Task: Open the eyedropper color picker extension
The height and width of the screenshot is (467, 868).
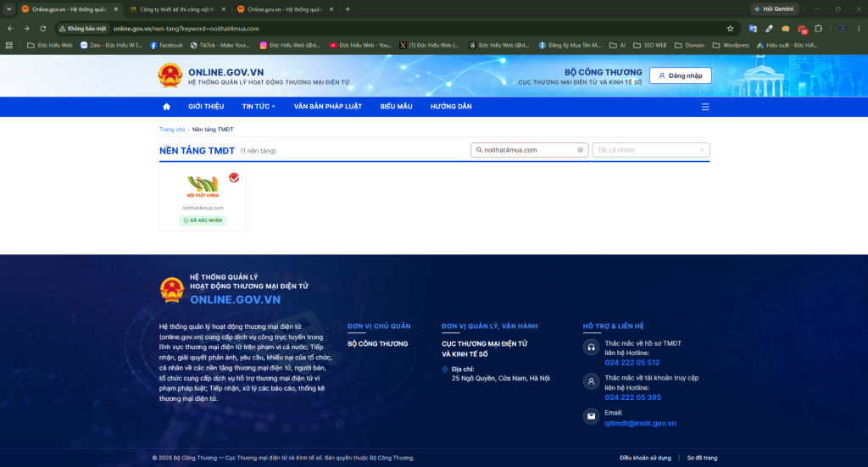Action: click(769, 29)
